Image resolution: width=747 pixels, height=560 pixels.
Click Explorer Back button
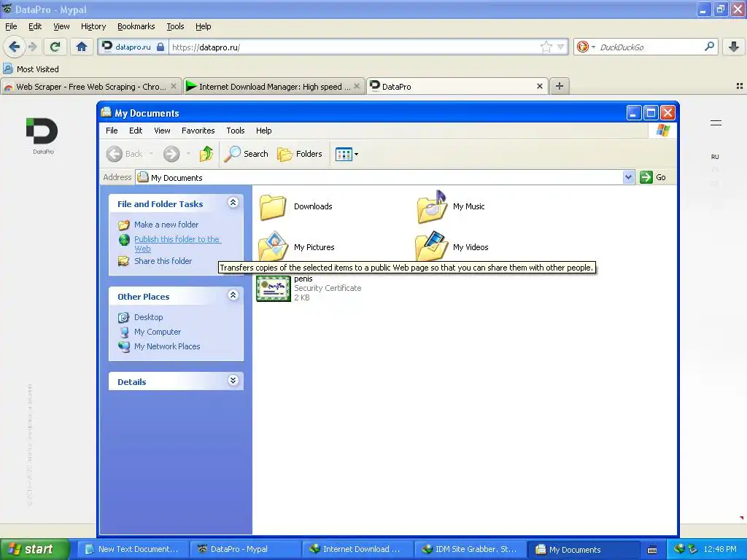124,154
